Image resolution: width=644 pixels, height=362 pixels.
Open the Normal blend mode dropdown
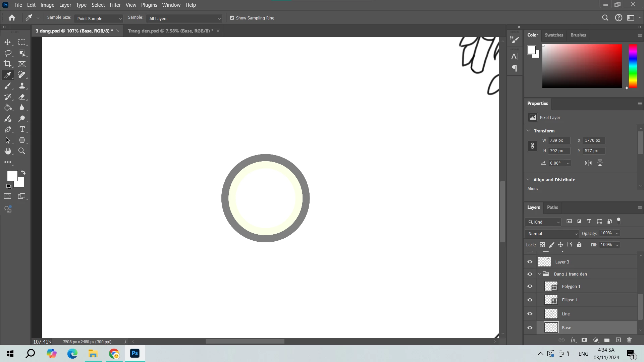(552, 234)
